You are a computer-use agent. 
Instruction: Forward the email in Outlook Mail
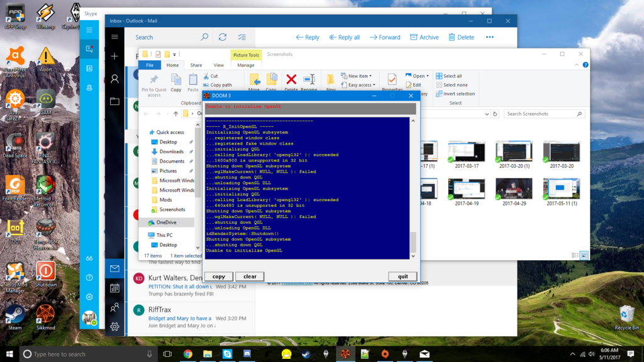click(385, 37)
